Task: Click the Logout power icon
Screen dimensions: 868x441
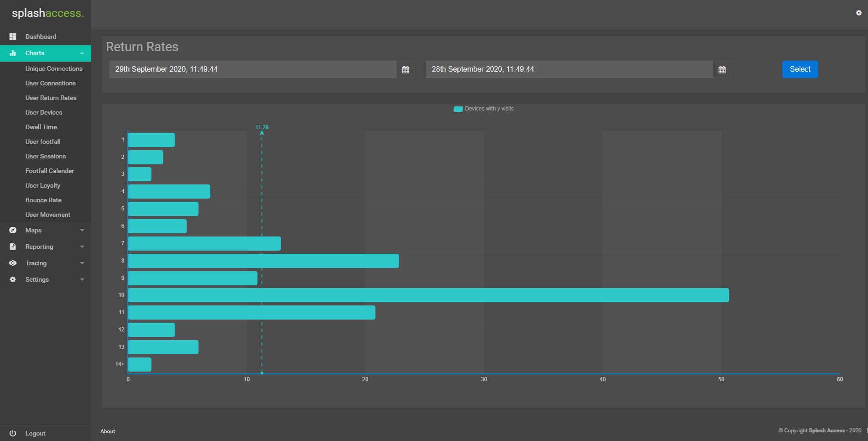Action: click(13, 433)
